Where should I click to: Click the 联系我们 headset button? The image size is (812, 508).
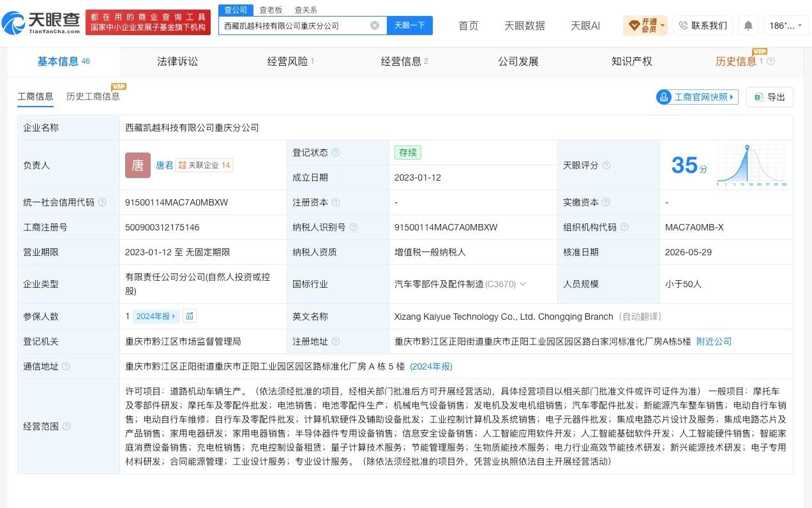[703, 26]
